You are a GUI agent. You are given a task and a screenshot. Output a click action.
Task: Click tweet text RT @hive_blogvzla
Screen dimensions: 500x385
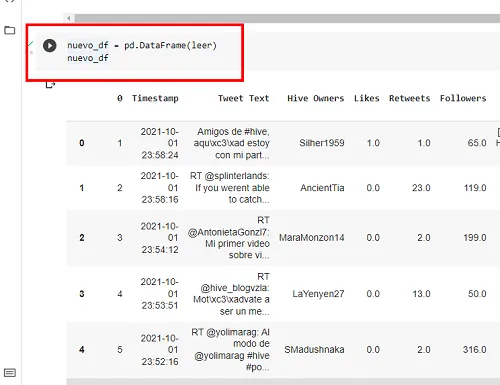pos(231,294)
